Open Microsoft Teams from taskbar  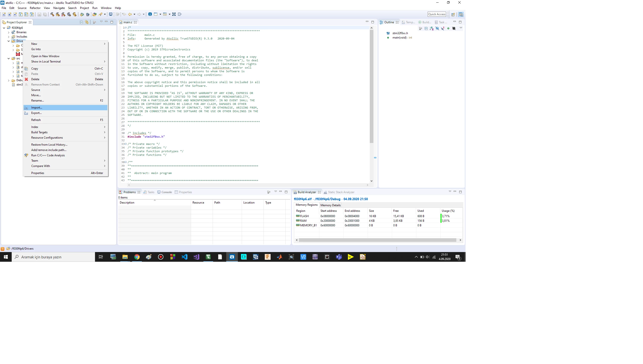tap(339, 257)
